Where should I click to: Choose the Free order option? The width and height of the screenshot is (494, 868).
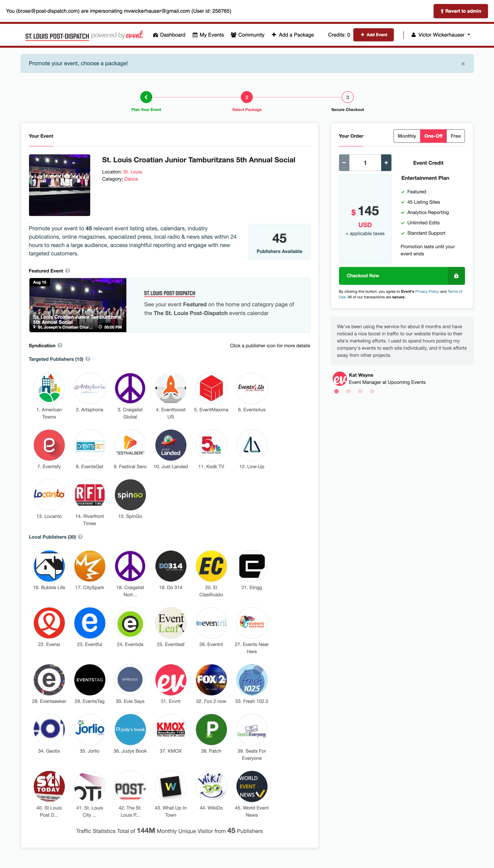456,136
